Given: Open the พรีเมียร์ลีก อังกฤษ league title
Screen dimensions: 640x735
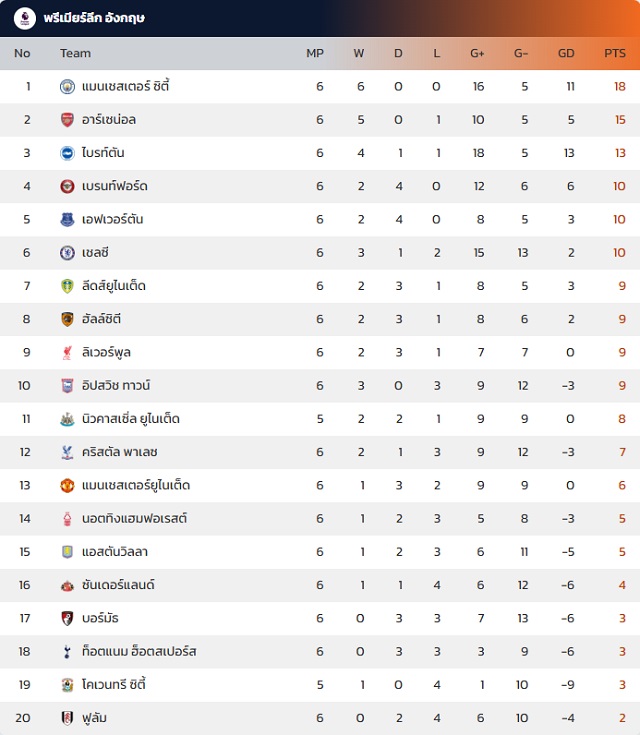Looking at the screenshot, I should point(94,18).
